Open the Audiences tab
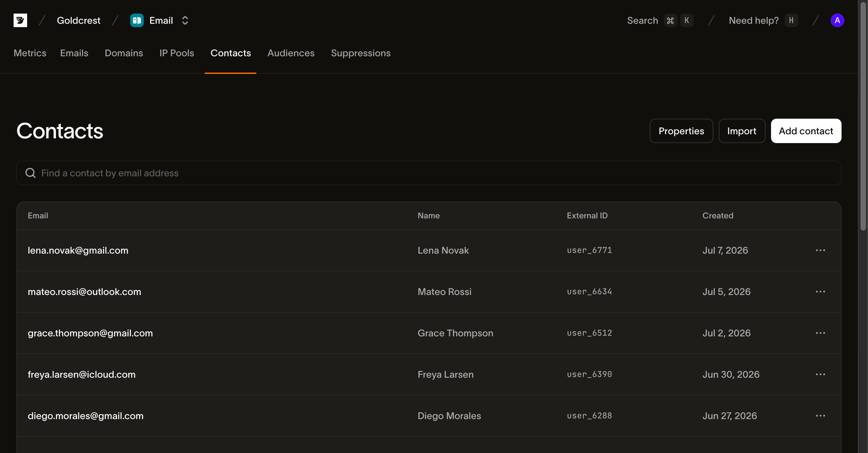The image size is (868, 453). tap(291, 53)
